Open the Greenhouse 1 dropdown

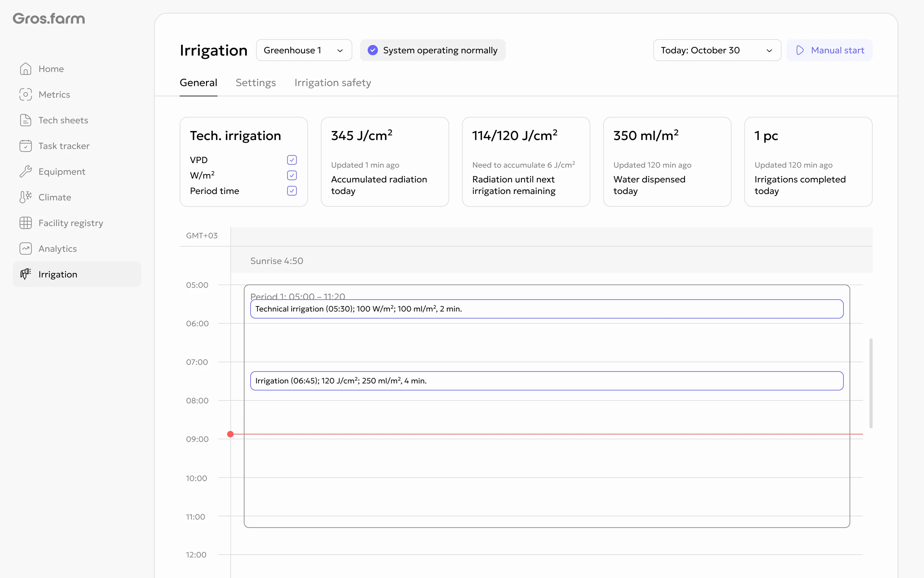pos(304,50)
